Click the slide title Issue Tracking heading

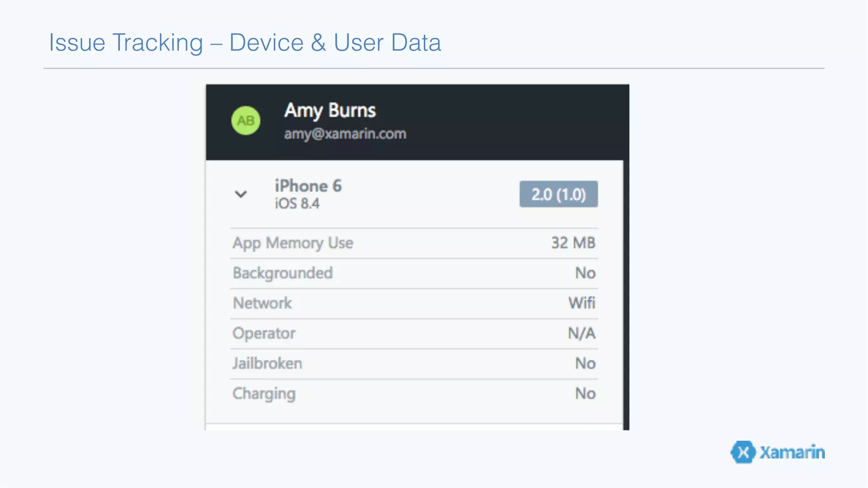point(245,42)
